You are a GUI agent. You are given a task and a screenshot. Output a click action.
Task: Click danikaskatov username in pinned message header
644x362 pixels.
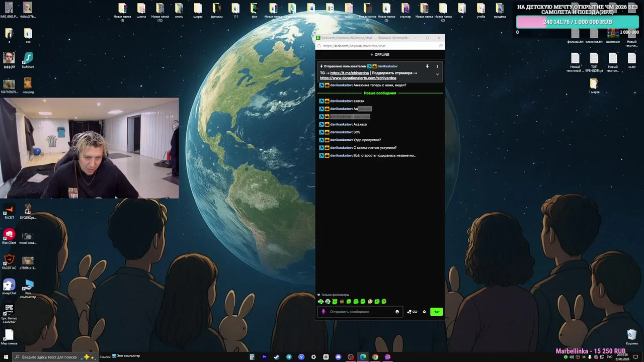[x=387, y=66]
